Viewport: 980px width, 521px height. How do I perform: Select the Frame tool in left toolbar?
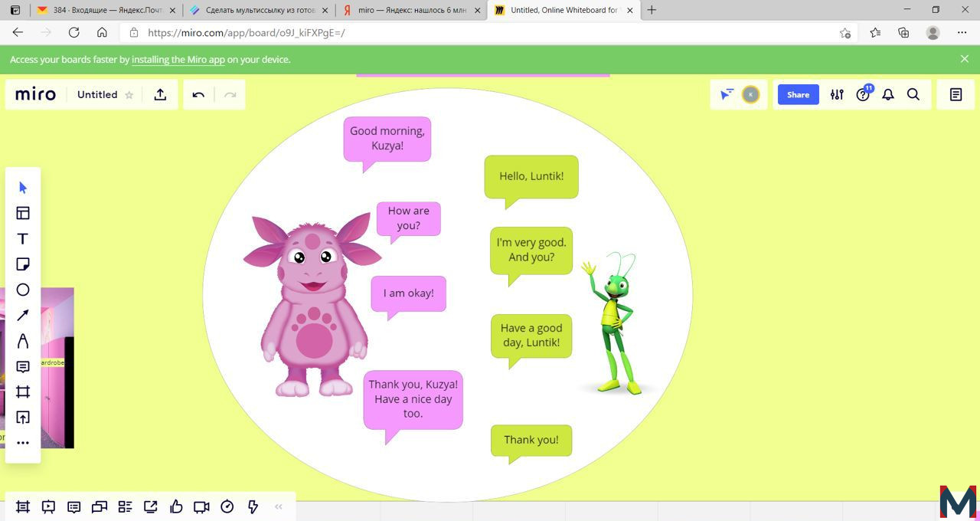click(23, 392)
